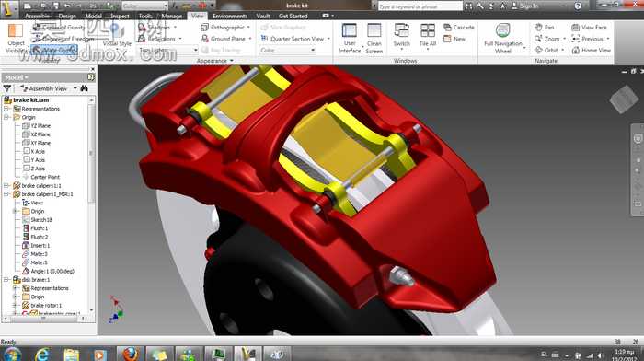This screenshot has height=361, width=644.
Task: Click the Tile All windows tool
Action: tap(427, 36)
